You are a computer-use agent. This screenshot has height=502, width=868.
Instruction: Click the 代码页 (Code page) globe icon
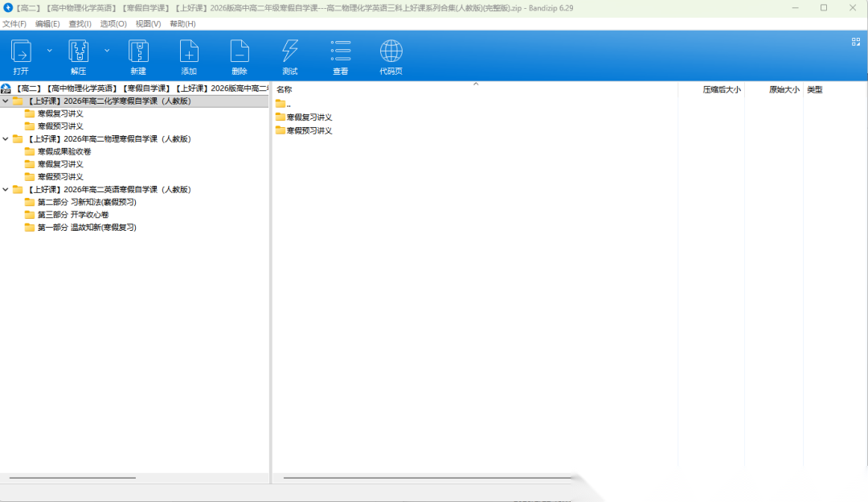[391, 51]
